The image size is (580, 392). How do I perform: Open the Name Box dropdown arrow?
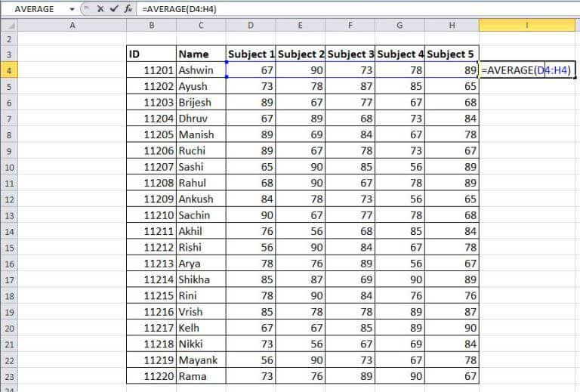click(72, 9)
